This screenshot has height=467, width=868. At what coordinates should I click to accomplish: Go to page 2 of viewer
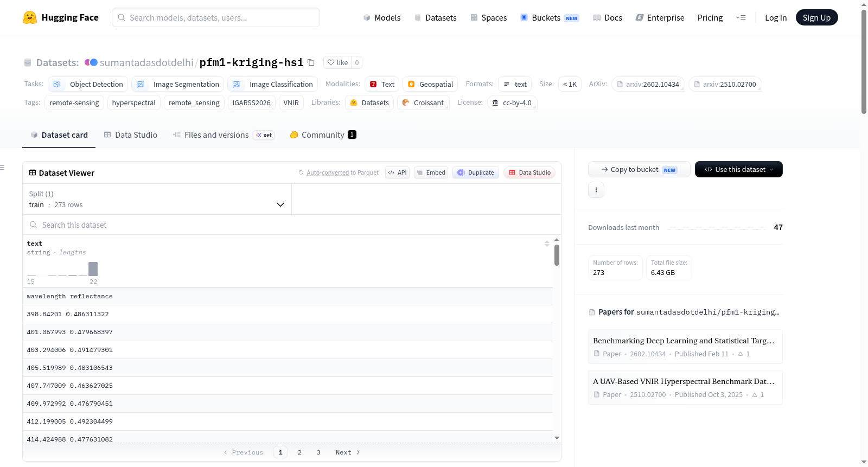tap(299, 452)
